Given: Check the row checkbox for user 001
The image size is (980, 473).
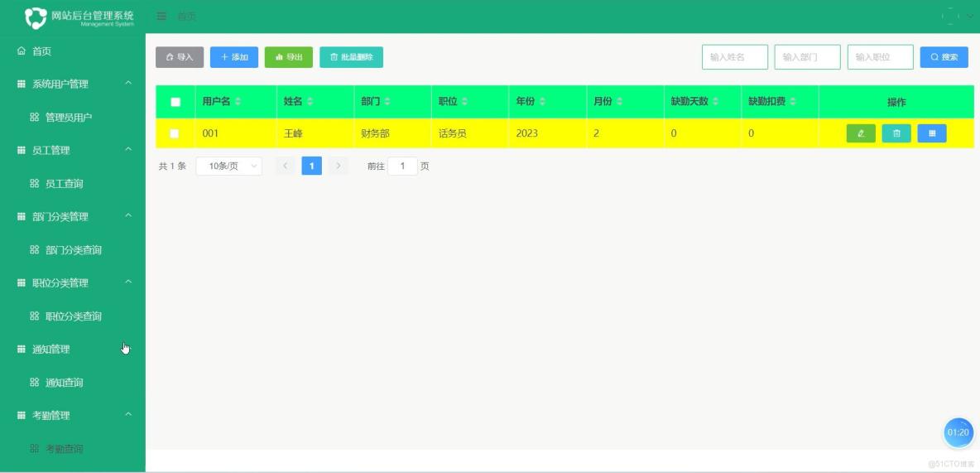Looking at the screenshot, I should 175,133.
